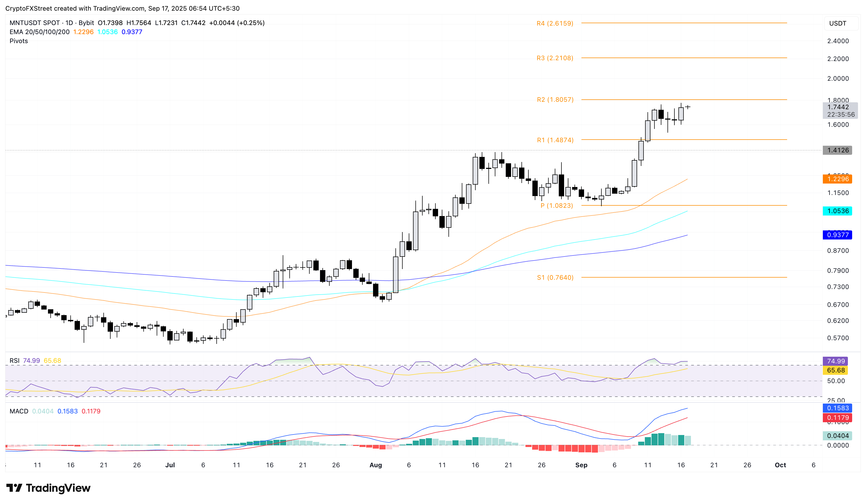Select the R2 (1.8057) pivot label
This screenshot has width=866, height=504.
(555, 100)
